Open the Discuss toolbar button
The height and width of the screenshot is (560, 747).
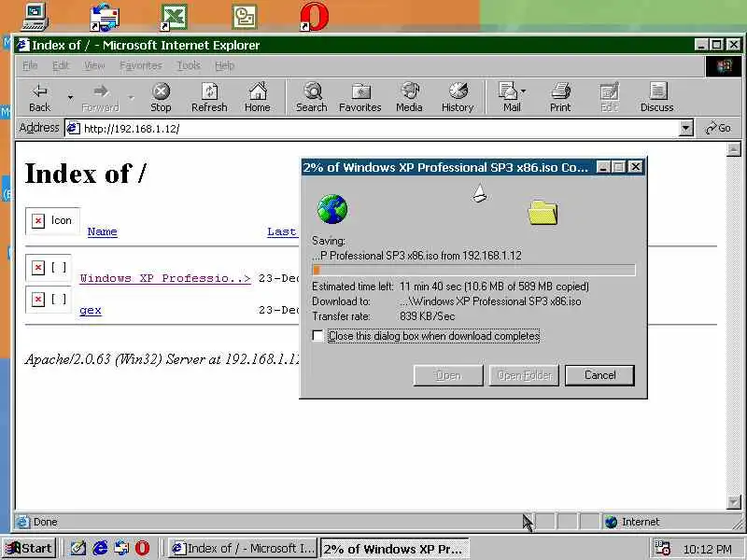657,97
